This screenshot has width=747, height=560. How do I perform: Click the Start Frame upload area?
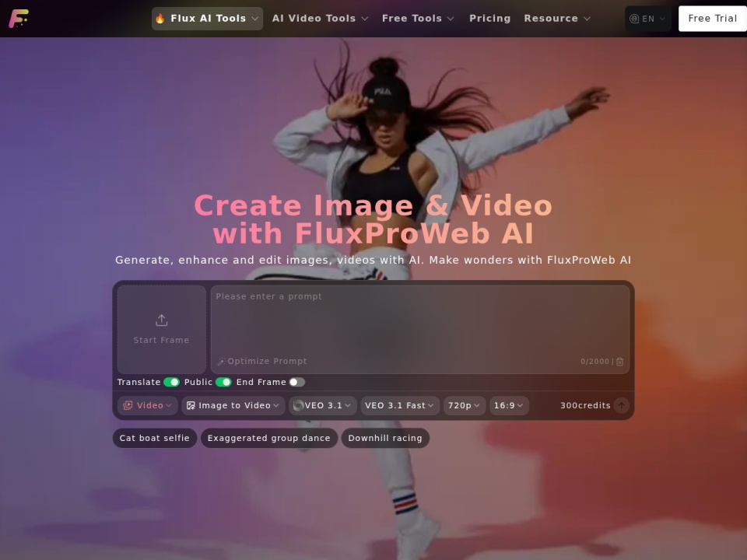coord(162,330)
